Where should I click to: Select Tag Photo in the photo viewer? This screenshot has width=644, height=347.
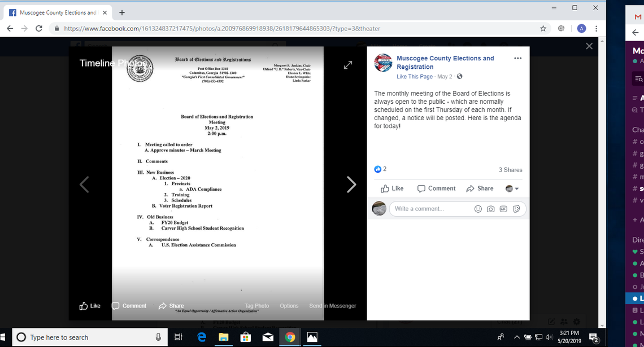click(x=256, y=305)
